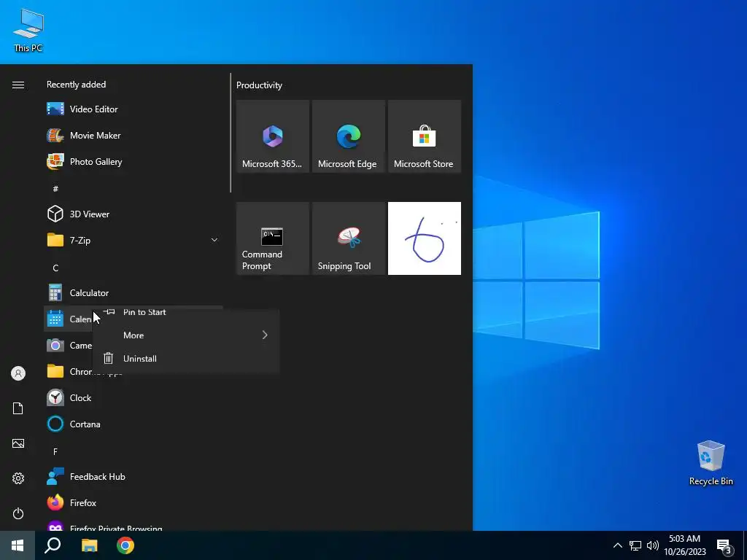Select the This PC desktop icon

click(28, 31)
